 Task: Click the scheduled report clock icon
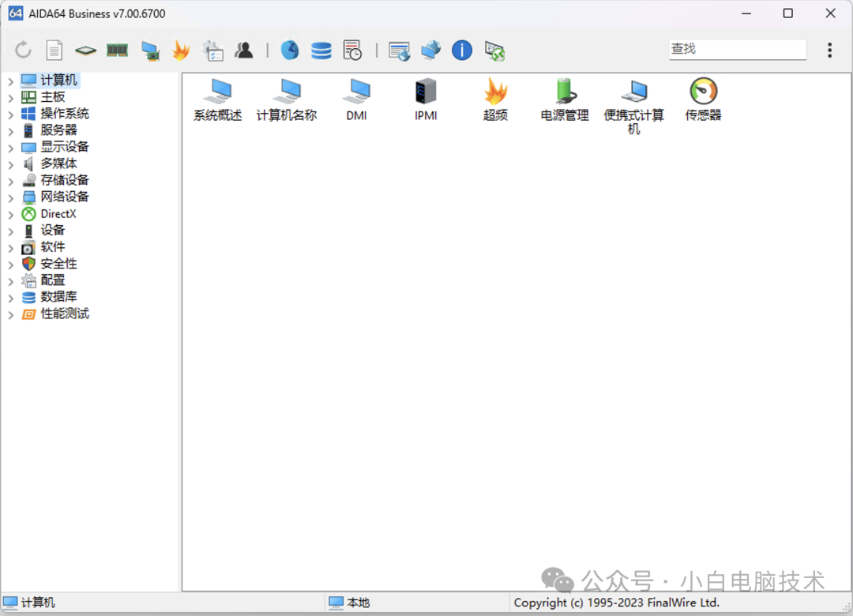pyautogui.click(x=352, y=50)
